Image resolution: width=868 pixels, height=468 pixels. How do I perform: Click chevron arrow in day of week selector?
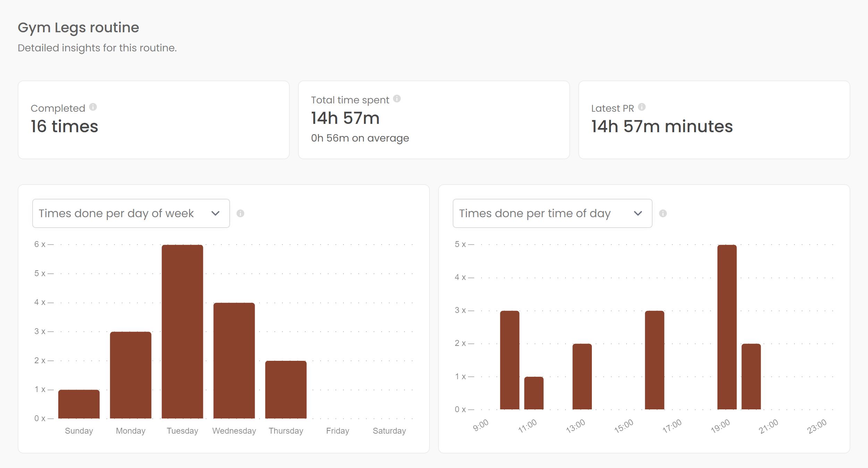point(215,213)
